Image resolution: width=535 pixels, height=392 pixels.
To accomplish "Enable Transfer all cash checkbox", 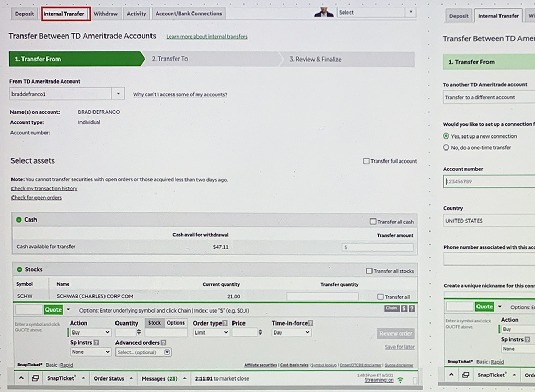I will coord(373,222).
